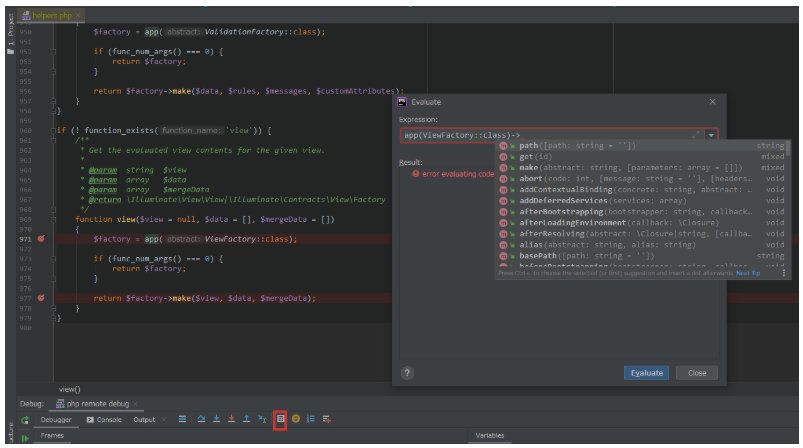Close the helpers.php editor tab

78,15
